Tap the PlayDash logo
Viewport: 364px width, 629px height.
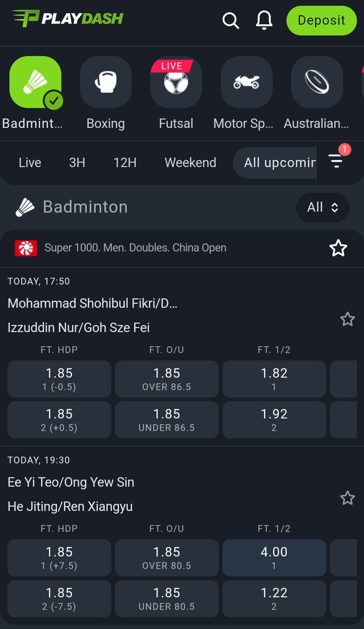click(x=68, y=19)
